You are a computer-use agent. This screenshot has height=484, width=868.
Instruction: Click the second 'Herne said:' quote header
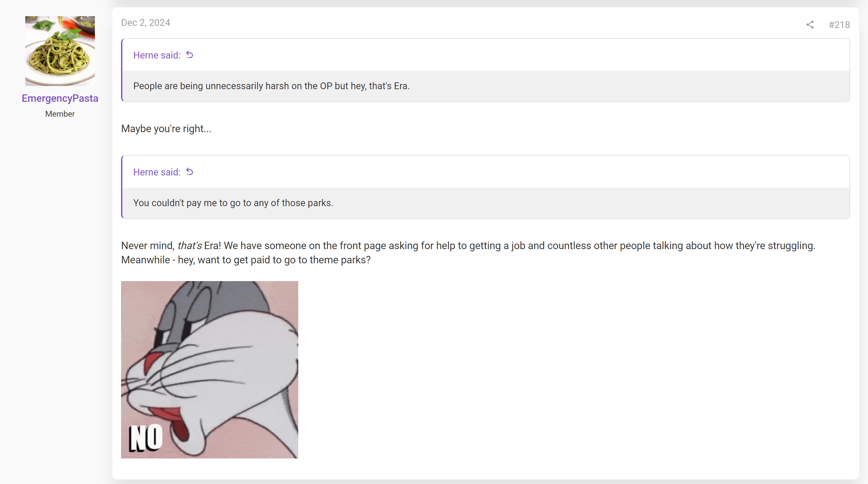coord(157,172)
